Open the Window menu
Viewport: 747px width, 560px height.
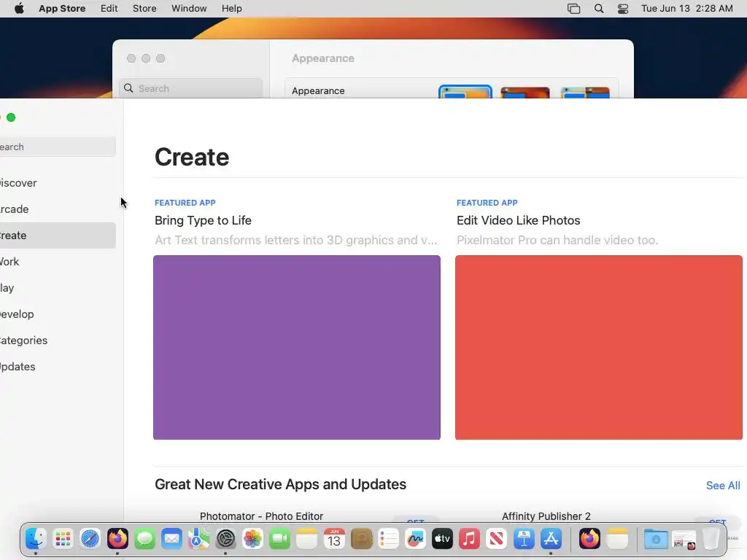pos(189,9)
